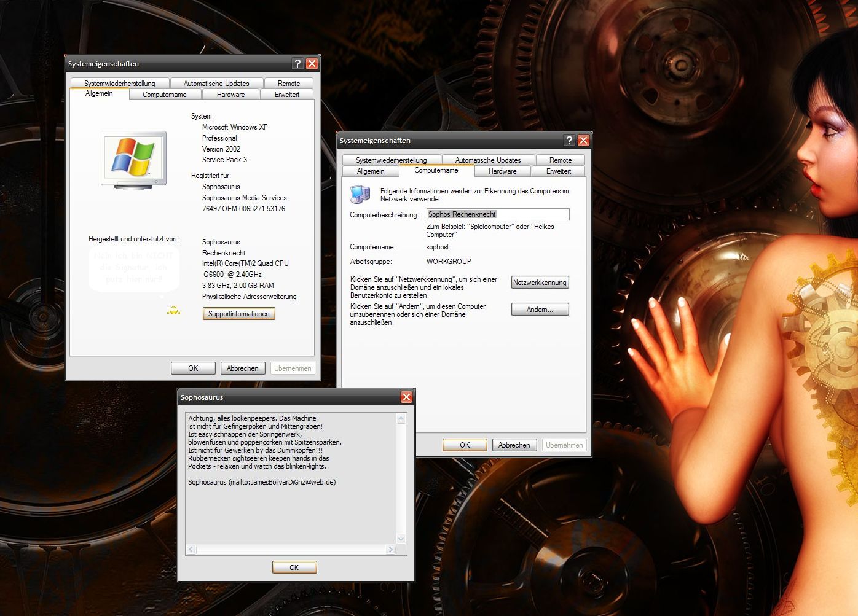Click OK in the Sophosaurus dialog
The height and width of the screenshot is (616, 858).
coord(294,567)
